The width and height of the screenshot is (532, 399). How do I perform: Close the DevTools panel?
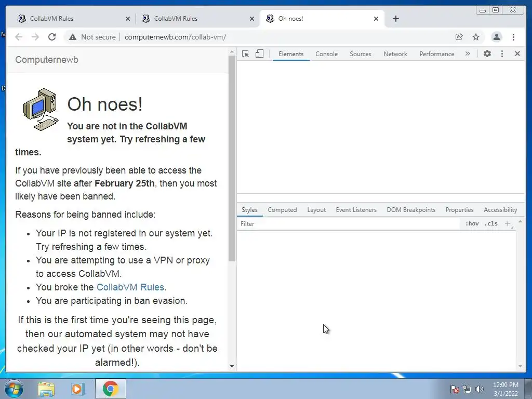pos(517,54)
